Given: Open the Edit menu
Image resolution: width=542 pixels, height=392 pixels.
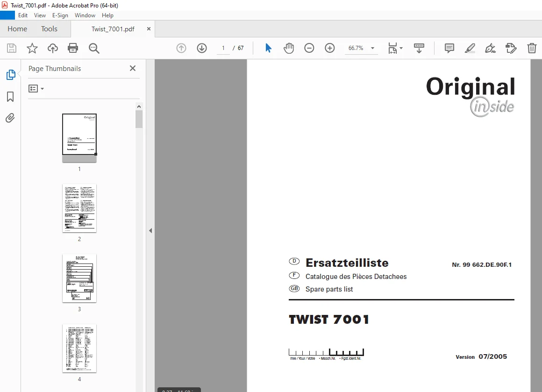Looking at the screenshot, I should point(23,15).
